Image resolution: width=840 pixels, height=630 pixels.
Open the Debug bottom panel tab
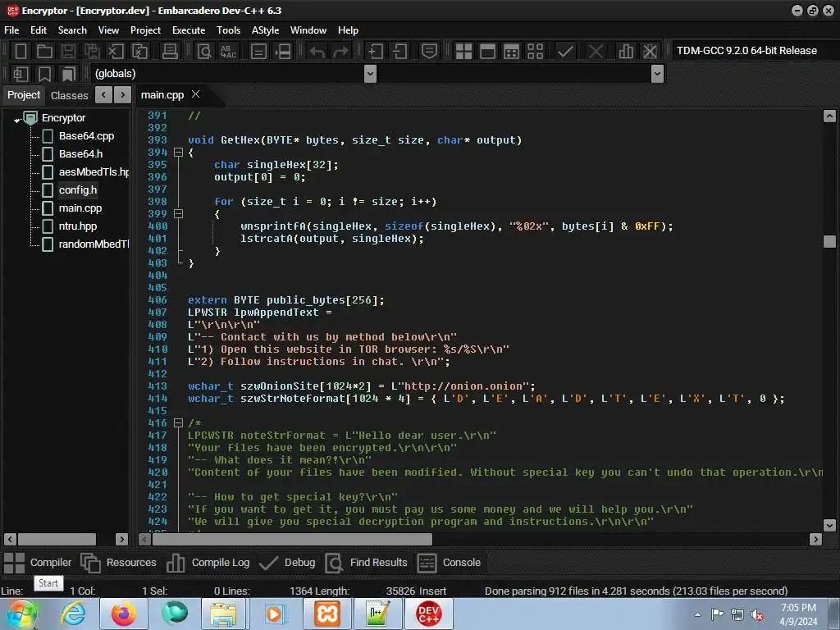coord(287,563)
